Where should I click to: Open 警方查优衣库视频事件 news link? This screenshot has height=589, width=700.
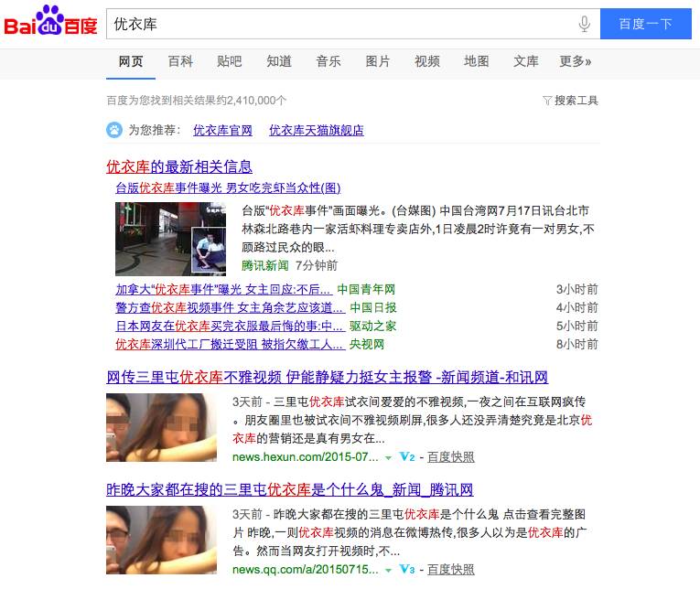231,307
